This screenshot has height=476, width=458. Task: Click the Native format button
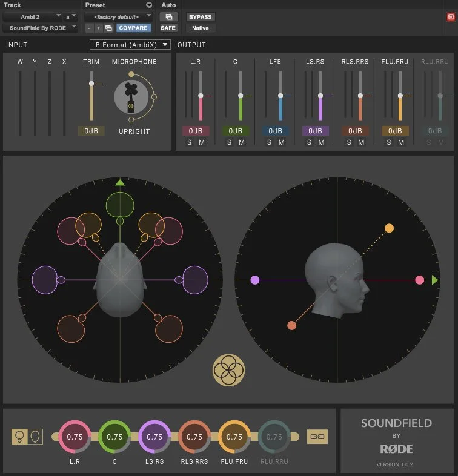coord(200,28)
